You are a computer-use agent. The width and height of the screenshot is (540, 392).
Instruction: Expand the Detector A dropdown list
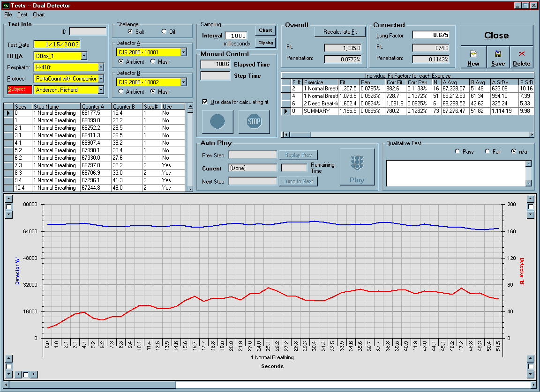183,52
